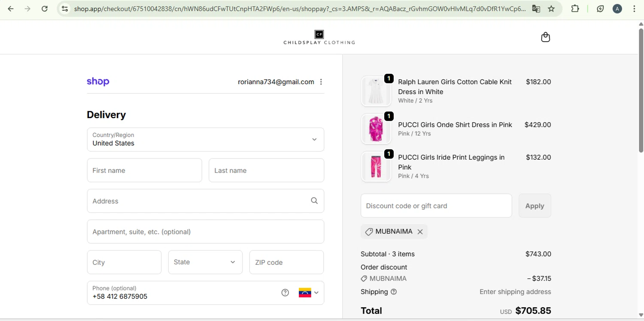Open the Country/Region dropdown
This screenshot has height=321, width=644.
[206, 139]
